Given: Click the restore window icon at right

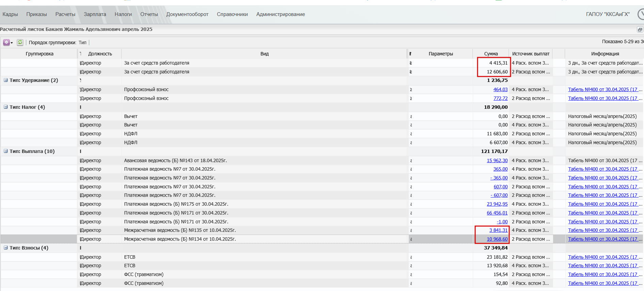Looking at the screenshot, I should coord(640,30).
